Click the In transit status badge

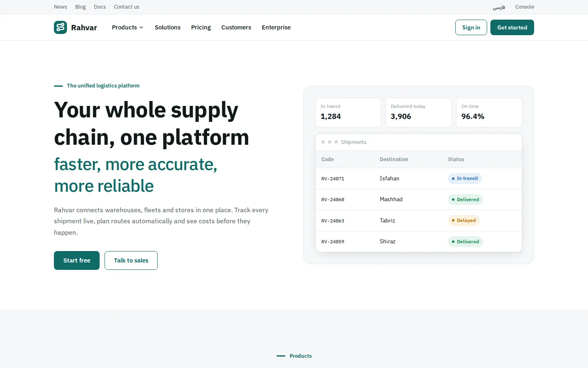point(465,178)
